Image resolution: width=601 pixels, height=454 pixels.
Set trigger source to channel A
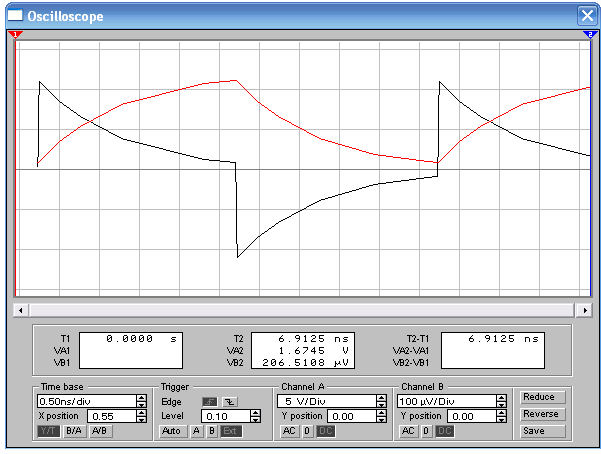tap(196, 431)
